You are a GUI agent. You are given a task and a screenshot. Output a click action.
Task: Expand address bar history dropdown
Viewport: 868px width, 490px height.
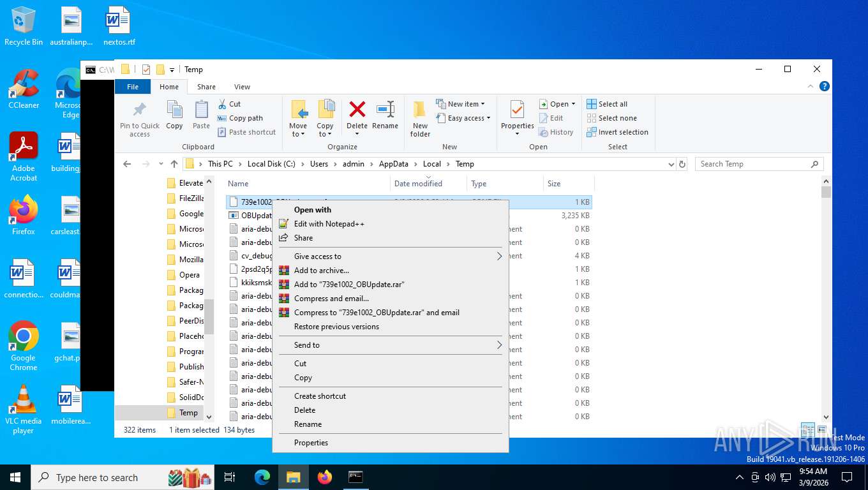click(671, 164)
